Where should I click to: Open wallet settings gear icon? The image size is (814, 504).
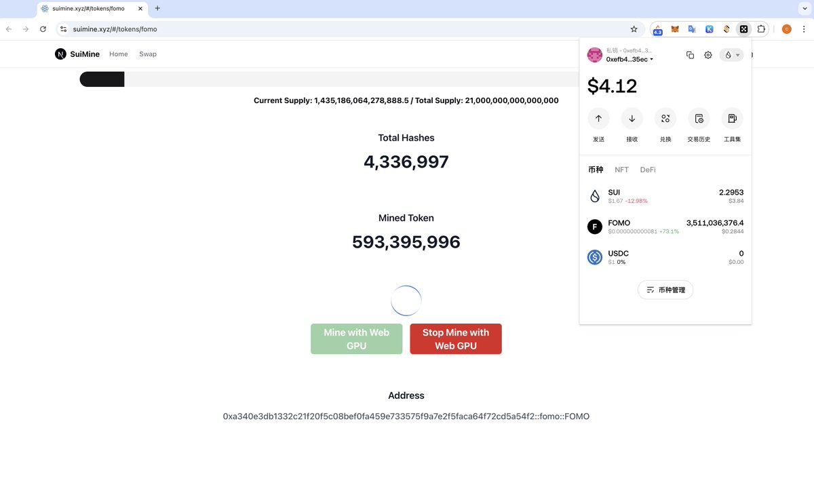[708, 55]
